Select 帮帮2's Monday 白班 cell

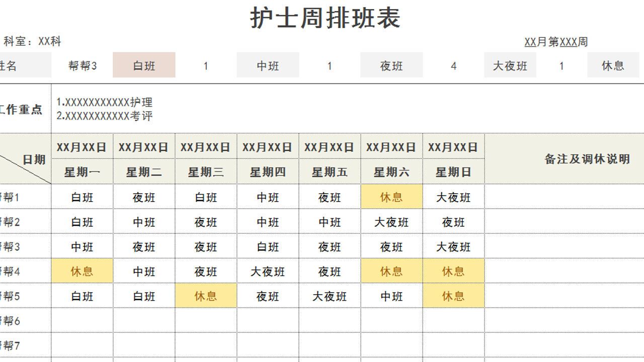point(82,222)
